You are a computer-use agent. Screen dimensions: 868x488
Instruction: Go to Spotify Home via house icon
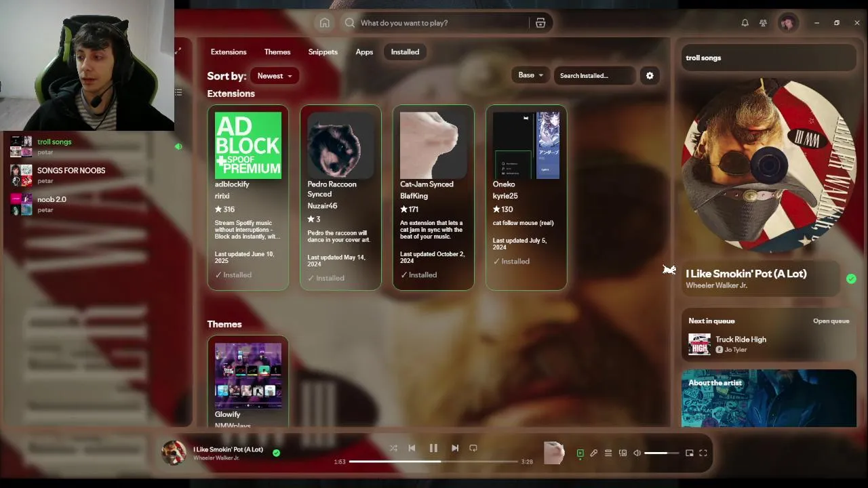(x=325, y=23)
